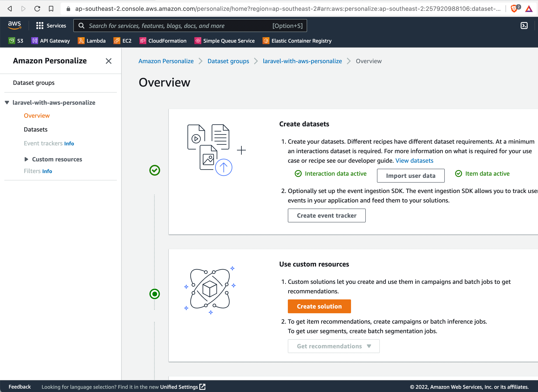Image resolution: width=538 pixels, height=392 pixels.
Task: Click the Create solution button
Action: point(319,306)
